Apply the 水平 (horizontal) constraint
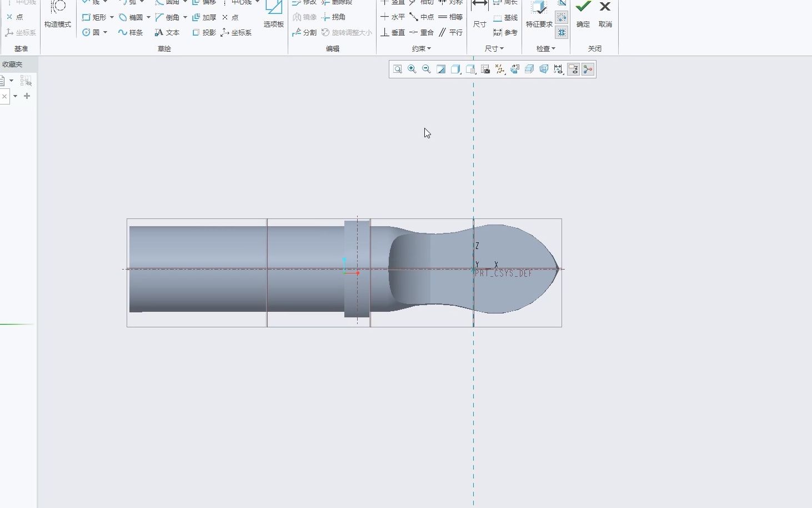Screen dimensions: 812x508 pos(393,17)
